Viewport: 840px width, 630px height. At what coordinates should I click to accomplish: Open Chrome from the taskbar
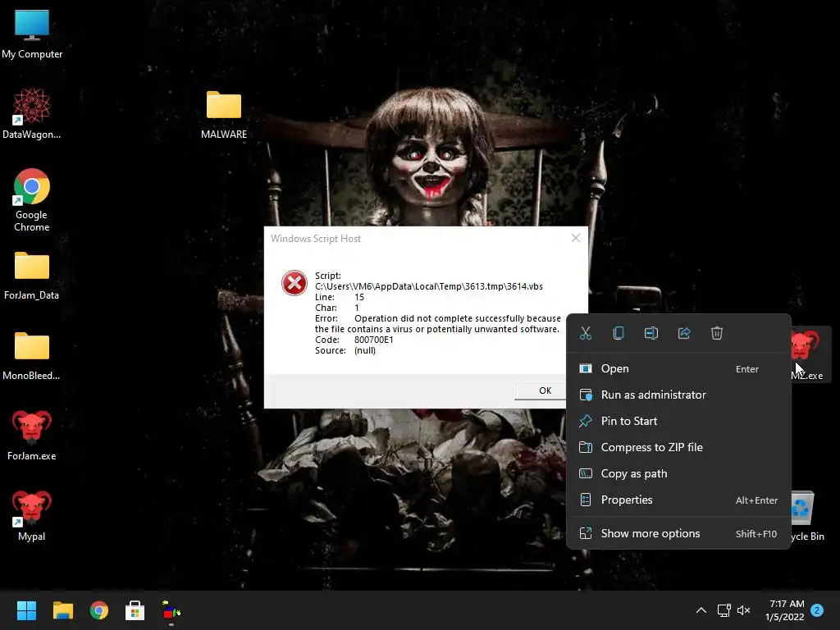point(98,610)
